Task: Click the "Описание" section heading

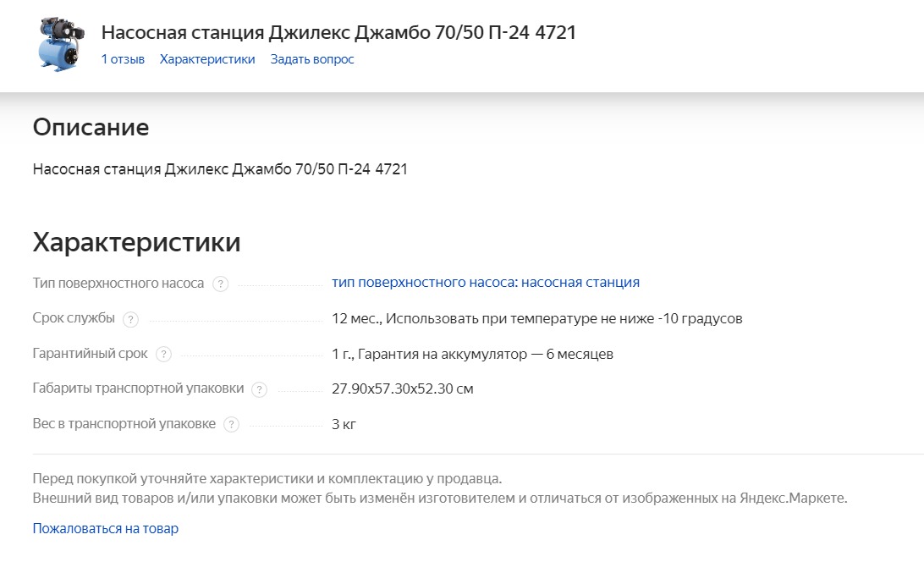Action: pyautogui.click(x=91, y=127)
